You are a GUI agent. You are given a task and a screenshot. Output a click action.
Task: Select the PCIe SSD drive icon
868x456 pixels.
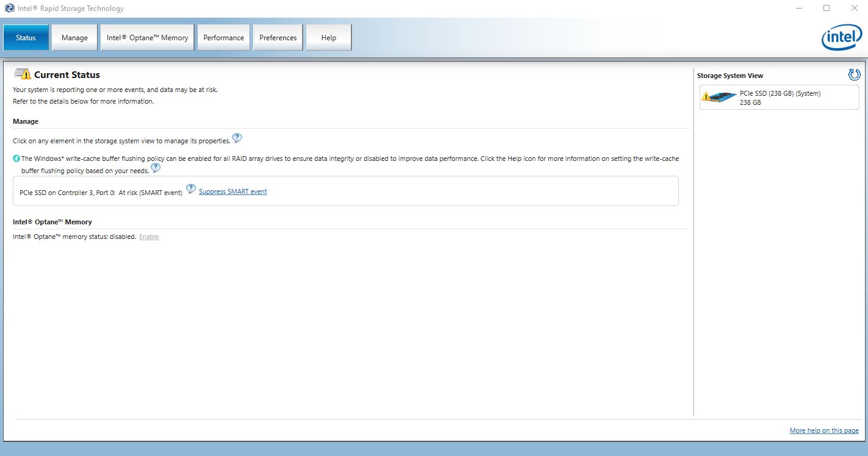pos(719,96)
